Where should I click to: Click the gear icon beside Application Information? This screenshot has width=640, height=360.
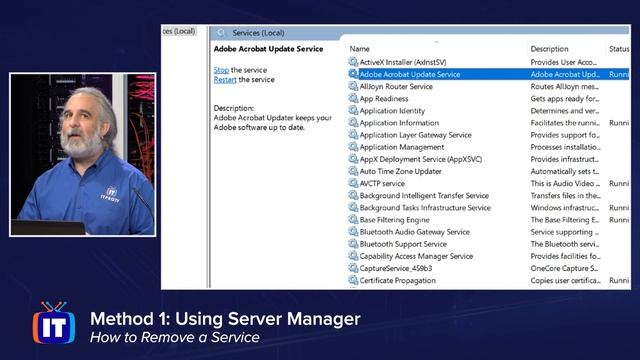pyautogui.click(x=353, y=122)
